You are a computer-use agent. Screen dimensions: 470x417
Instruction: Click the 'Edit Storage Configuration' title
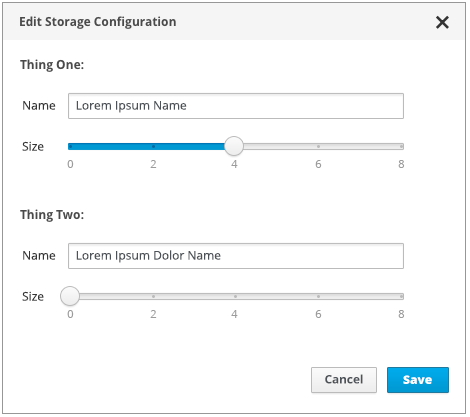(x=98, y=22)
